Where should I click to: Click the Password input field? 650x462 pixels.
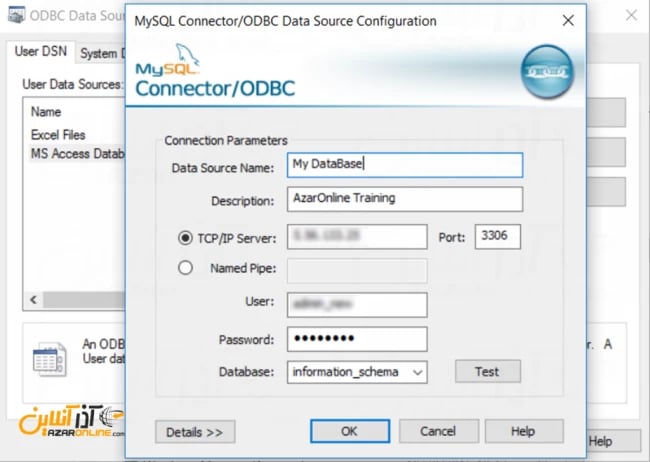pos(357,339)
